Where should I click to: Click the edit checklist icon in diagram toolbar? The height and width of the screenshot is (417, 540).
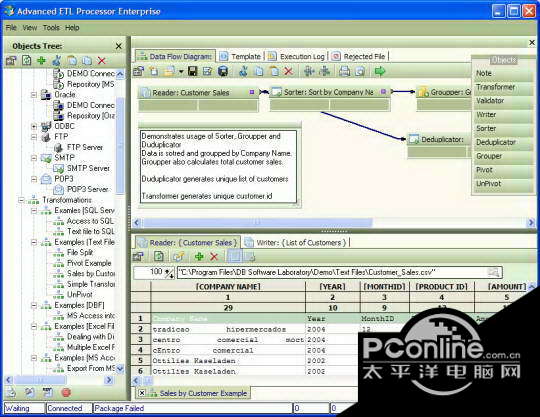[x=208, y=71]
